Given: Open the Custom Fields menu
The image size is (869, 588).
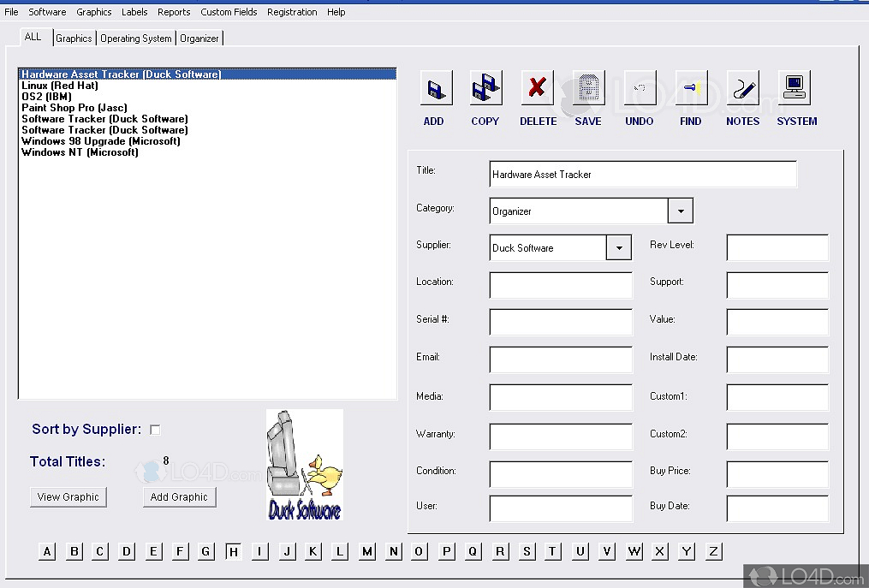Looking at the screenshot, I should coord(229,12).
